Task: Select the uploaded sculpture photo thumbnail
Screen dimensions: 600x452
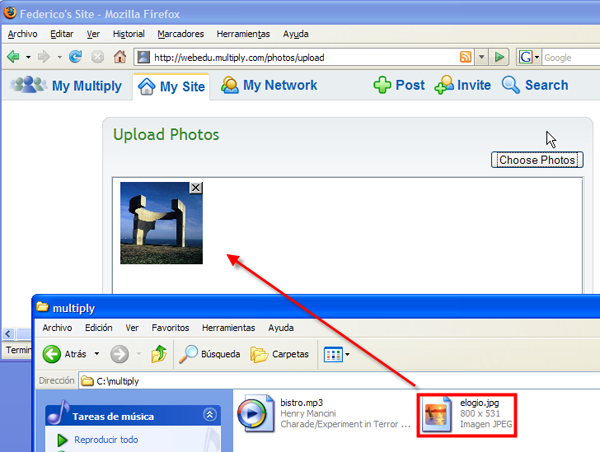Action: (160, 224)
